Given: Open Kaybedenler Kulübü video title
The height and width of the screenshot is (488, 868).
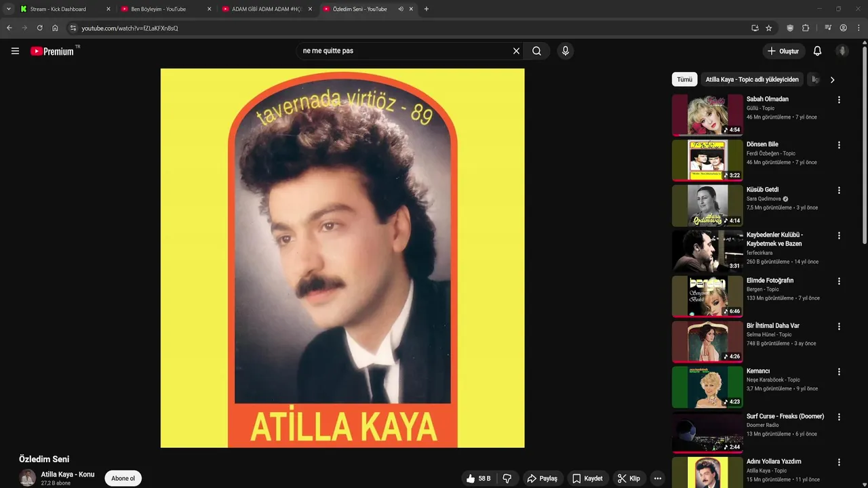Looking at the screenshot, I should pos(774,239).
